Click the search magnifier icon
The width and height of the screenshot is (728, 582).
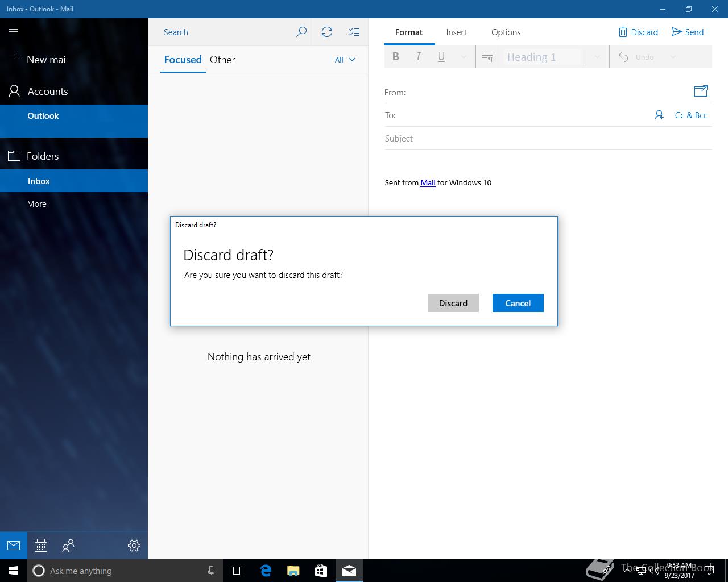301,32
